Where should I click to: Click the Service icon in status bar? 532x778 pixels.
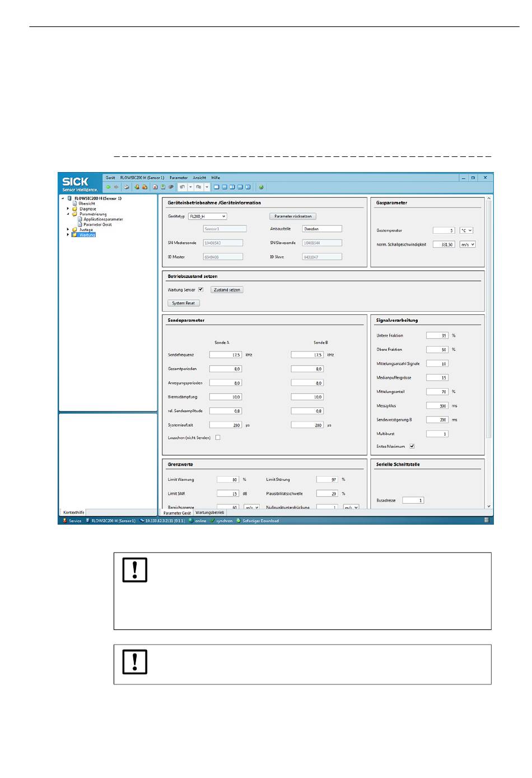coord(64,521)
